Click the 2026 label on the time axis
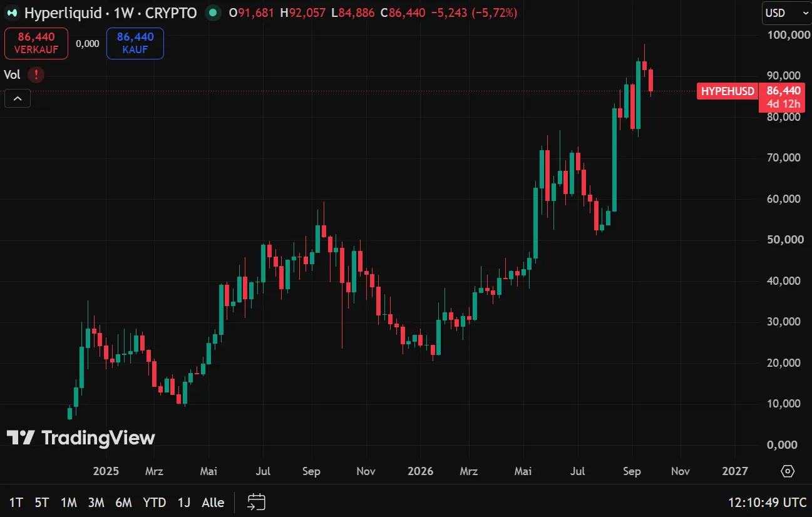Image resolution: width=812 pixels, height=517 pixels. pos(420,471)
